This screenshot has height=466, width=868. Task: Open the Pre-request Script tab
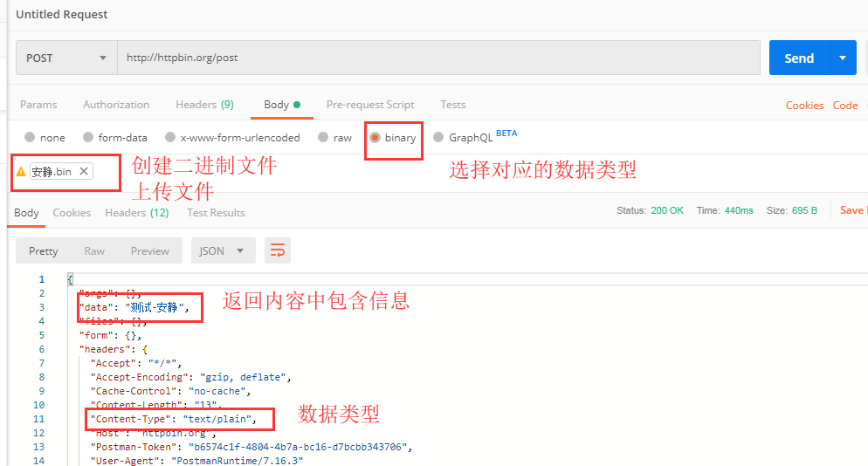pyautogui.click(x=370, y=105)
